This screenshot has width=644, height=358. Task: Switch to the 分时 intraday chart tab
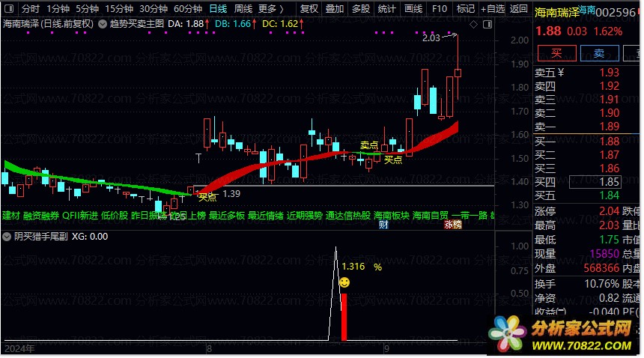tap(31, 9)
